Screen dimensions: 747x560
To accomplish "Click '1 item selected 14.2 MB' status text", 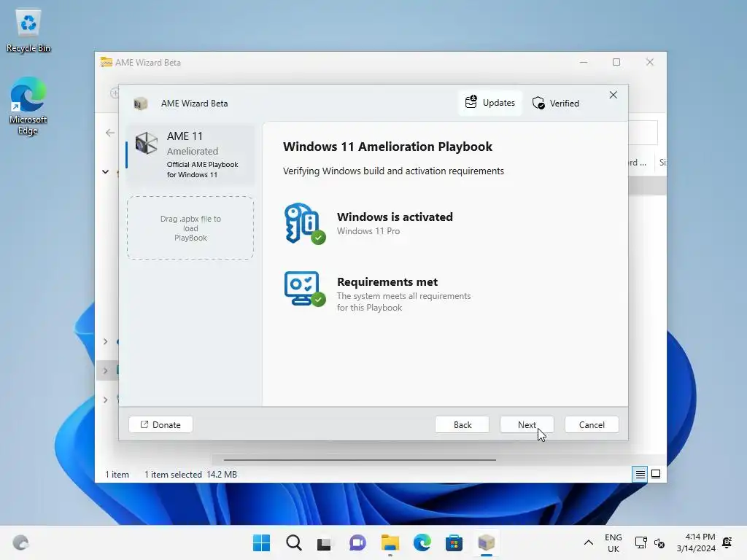I will (190, 475).
